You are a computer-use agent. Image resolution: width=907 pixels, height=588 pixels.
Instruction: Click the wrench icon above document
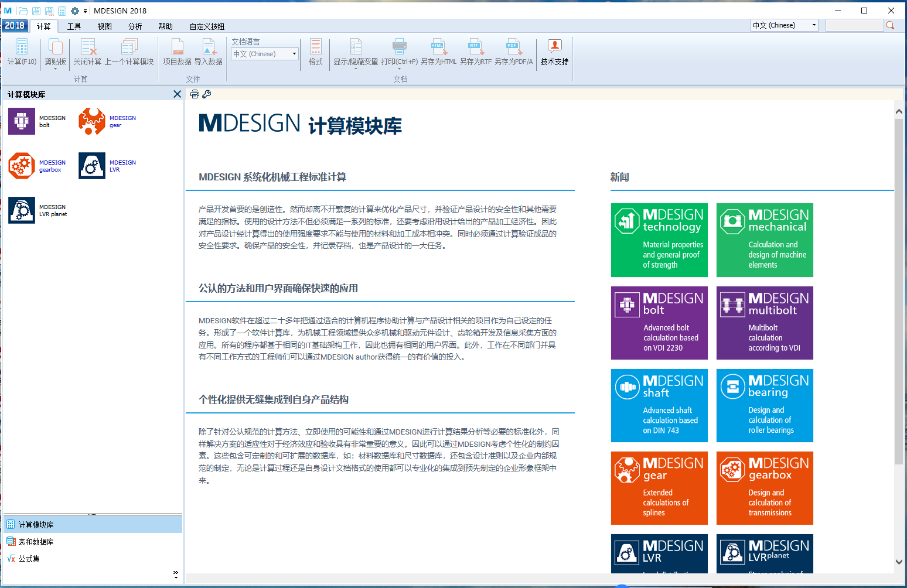(206, 94)
